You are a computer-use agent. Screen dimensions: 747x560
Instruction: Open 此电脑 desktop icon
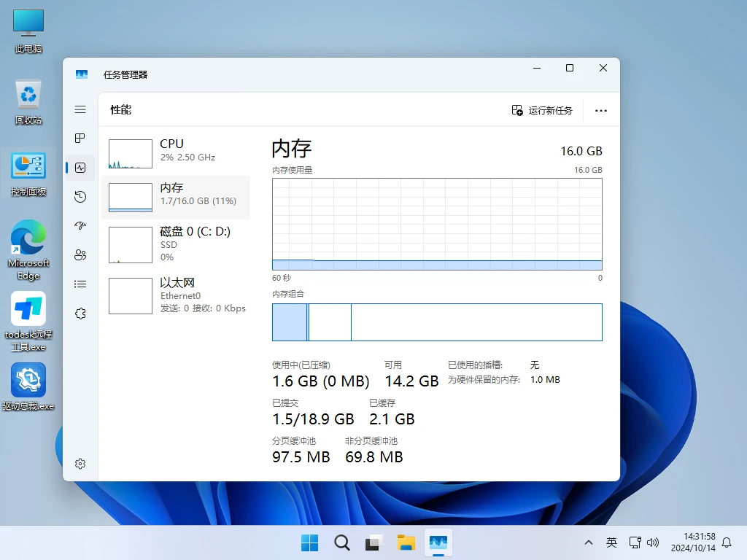pos(28,31)
